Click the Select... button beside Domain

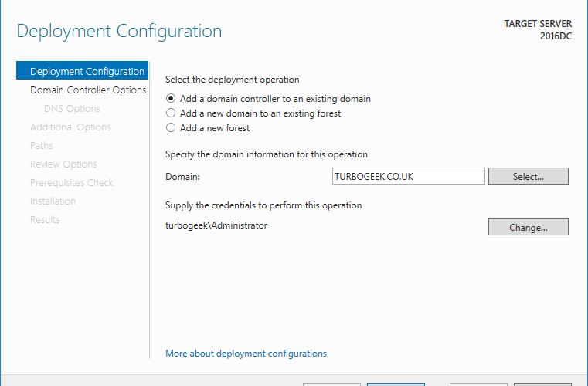[x=528, y=176]
